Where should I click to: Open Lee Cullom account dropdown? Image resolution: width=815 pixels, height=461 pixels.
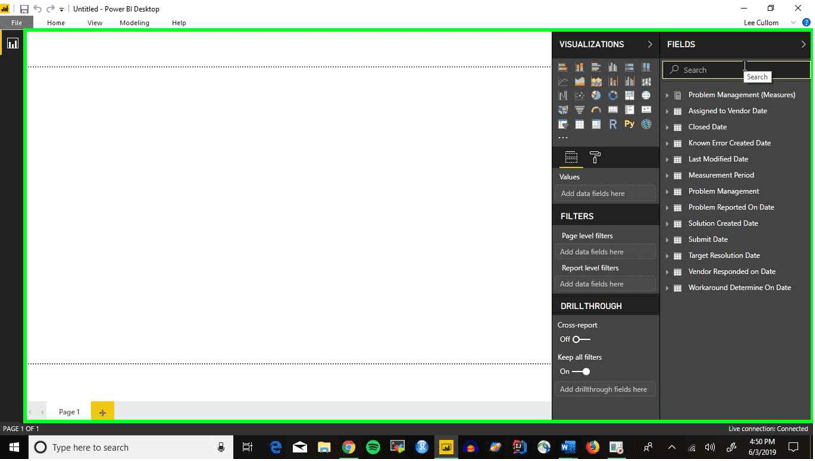tap(793, 23)
